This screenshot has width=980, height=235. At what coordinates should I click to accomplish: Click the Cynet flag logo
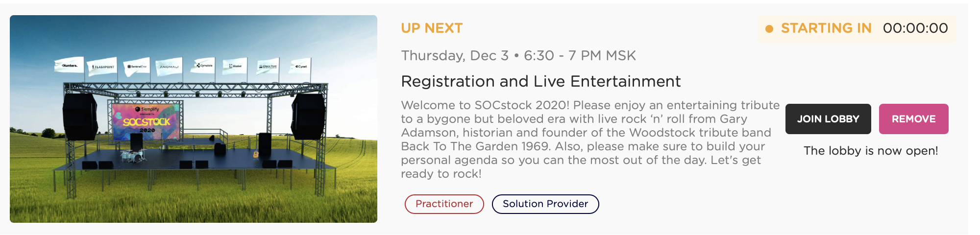pos(300,66)
